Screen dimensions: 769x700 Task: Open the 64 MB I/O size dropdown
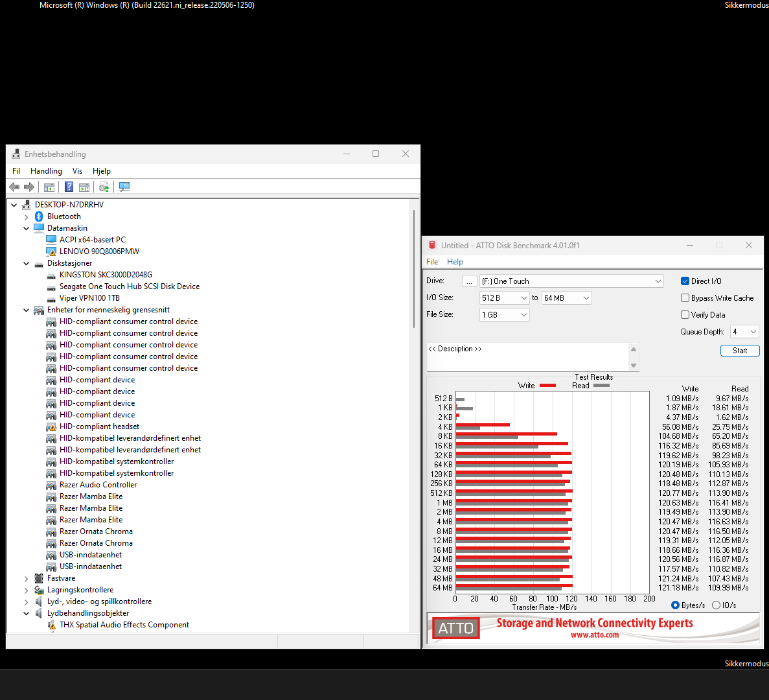click(566, 297)
